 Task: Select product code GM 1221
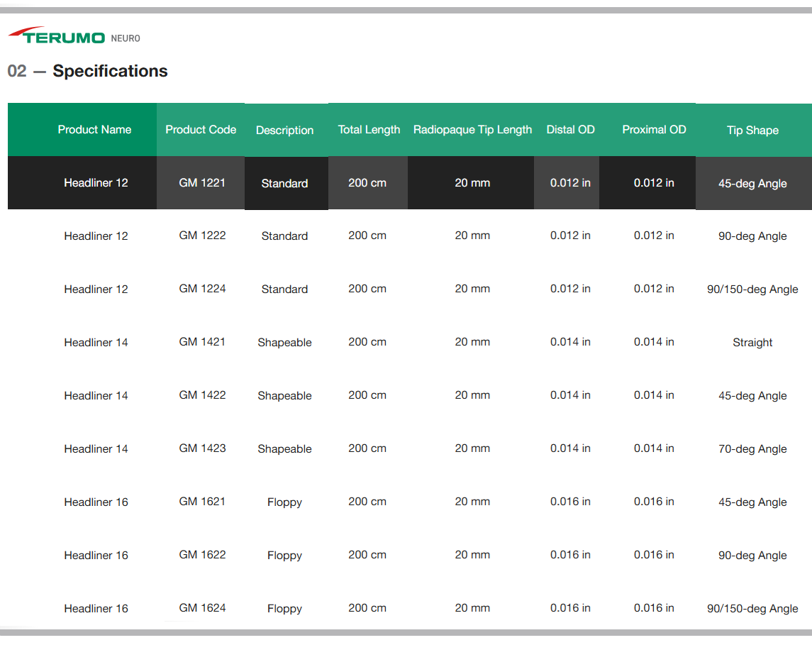tap(202, 183)
